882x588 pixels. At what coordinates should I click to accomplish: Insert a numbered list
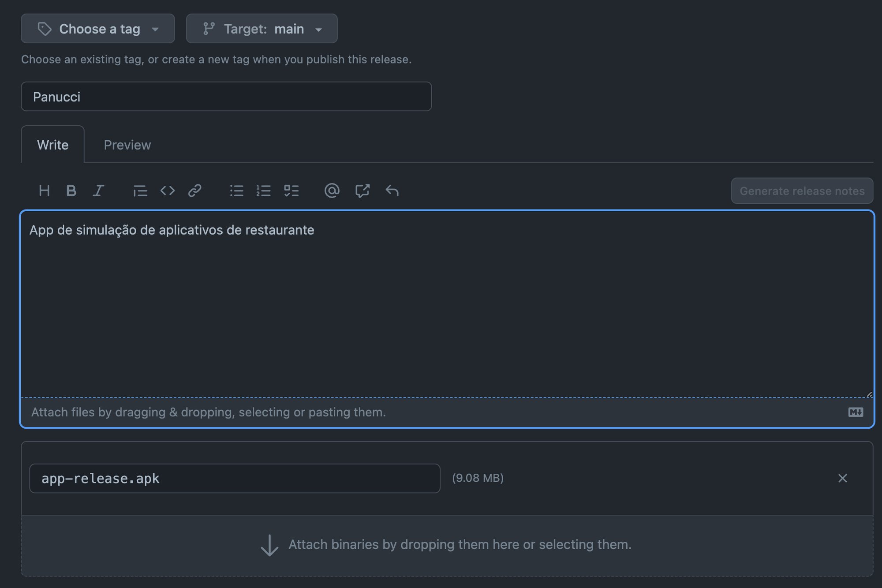[x=263, y=191]
